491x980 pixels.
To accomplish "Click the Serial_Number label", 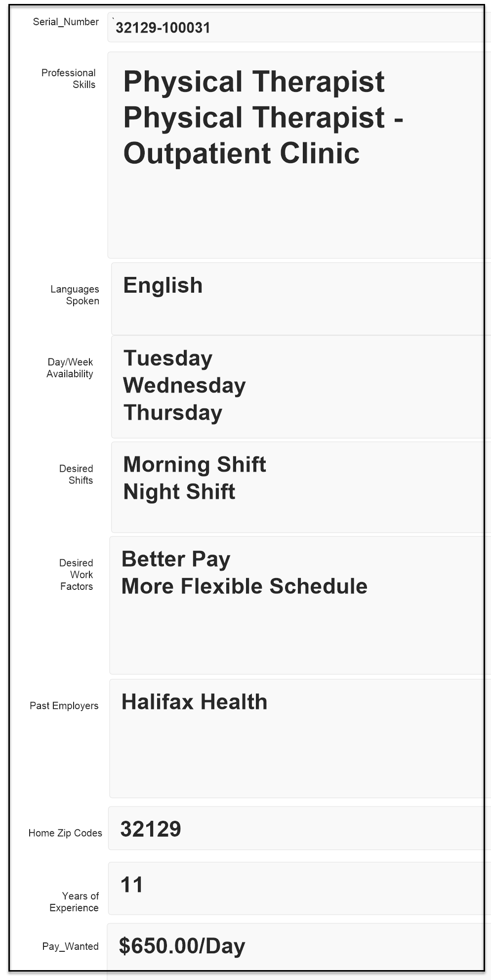I will point(66,22).
